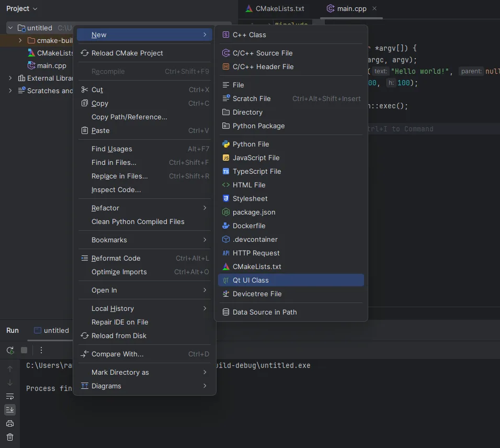Collapse the untitled project root node
This screenshot has height=448, width=500.
(10, 28)
